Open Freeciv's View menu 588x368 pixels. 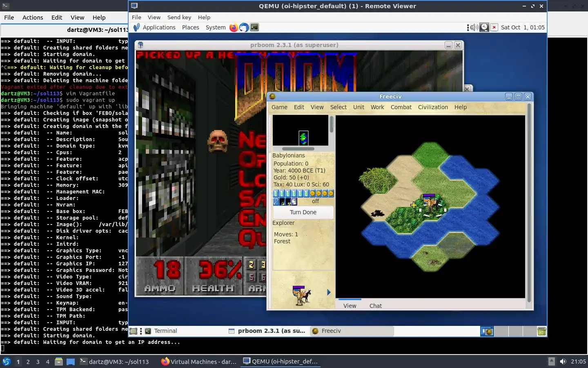click(317, 107)
